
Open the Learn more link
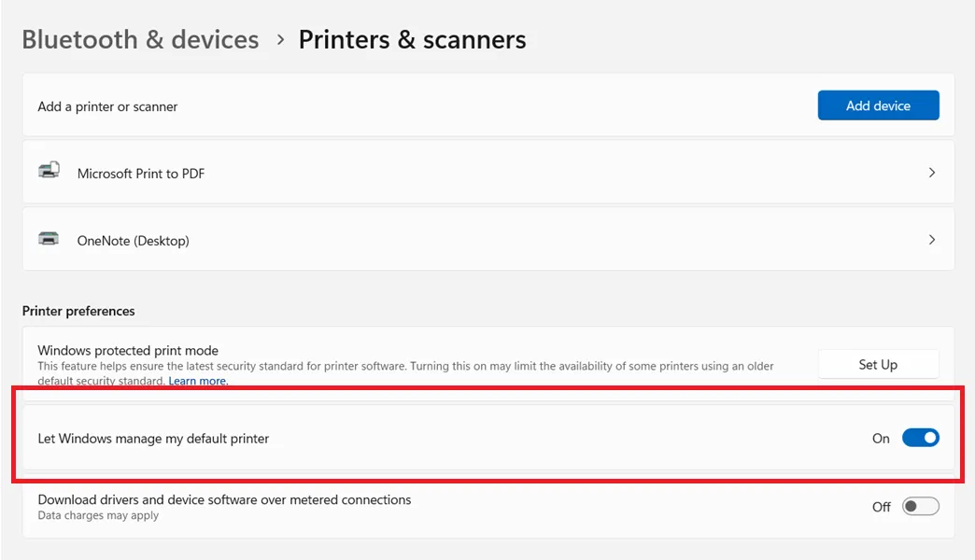click(198, 381)
